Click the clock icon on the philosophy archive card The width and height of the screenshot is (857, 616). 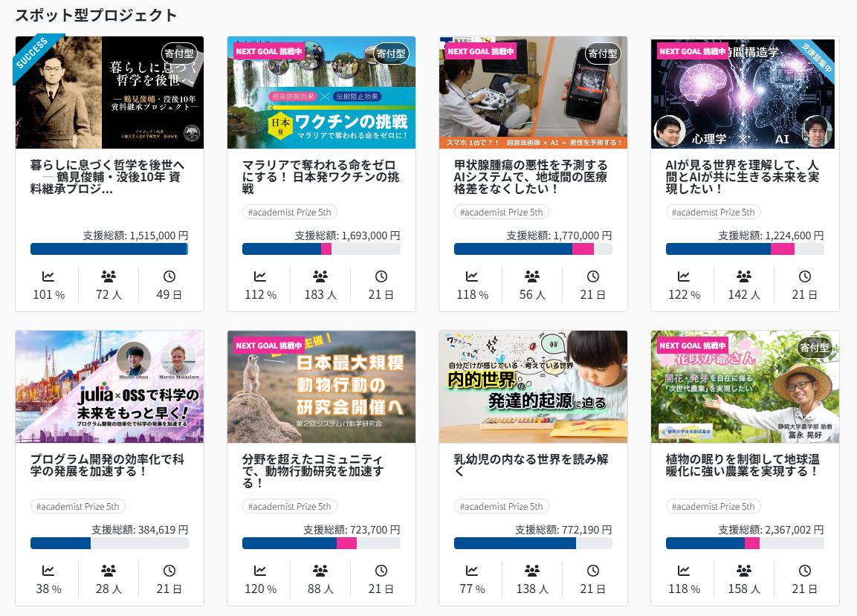click(169, 276)
